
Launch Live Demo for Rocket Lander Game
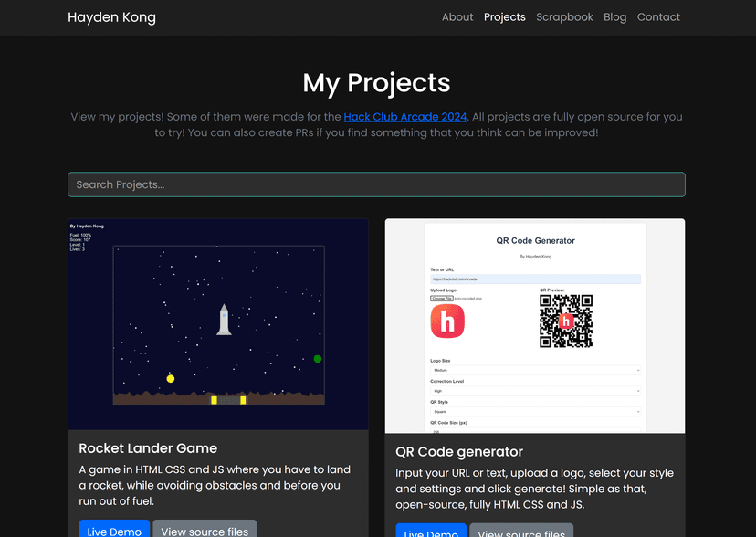pyautogui.click(x=114, y=529)
